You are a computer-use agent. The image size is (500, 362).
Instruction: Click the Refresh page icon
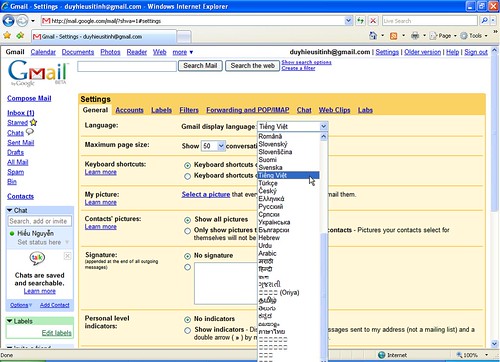coord(360,21)
